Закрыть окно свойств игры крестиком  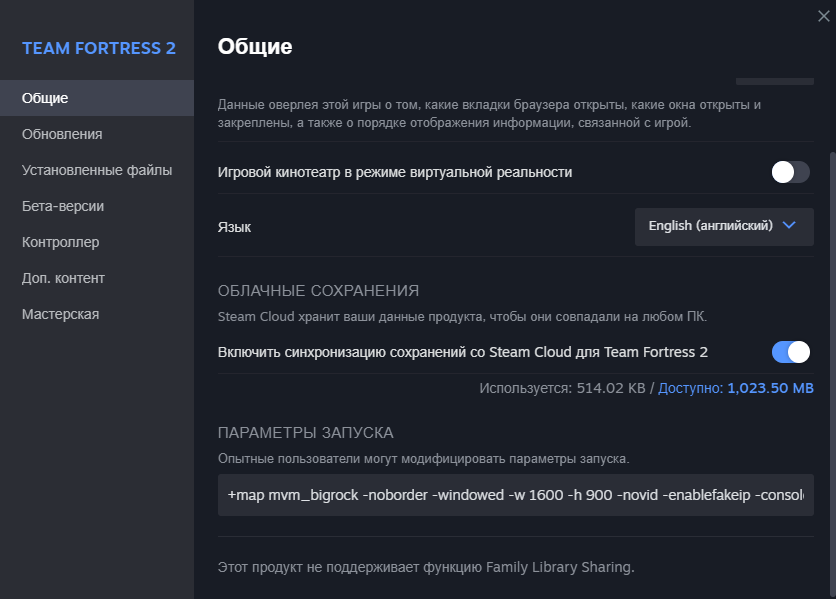coord(823,15)
